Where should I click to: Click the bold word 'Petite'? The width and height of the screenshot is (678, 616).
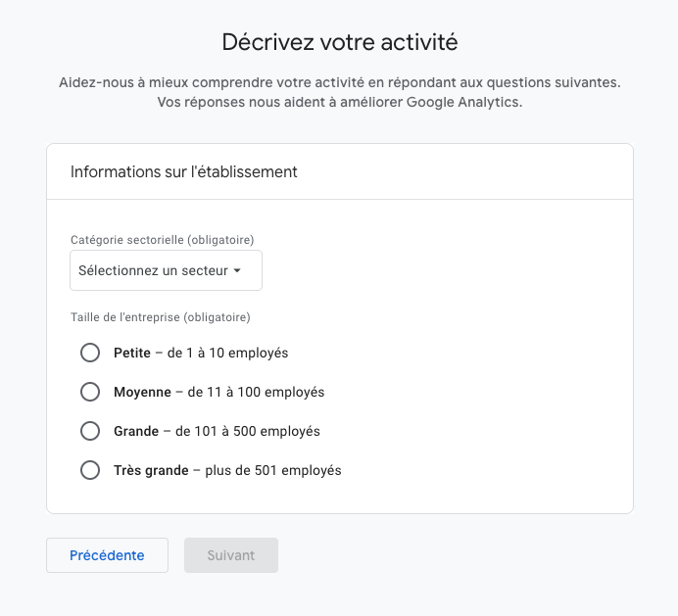[132, 353]
